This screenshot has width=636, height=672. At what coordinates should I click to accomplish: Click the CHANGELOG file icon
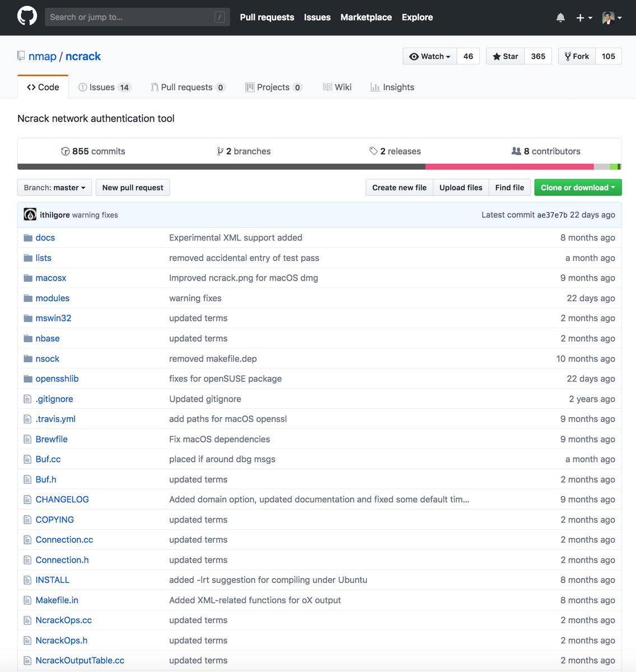pyautogui.click(x=27, y=500)
